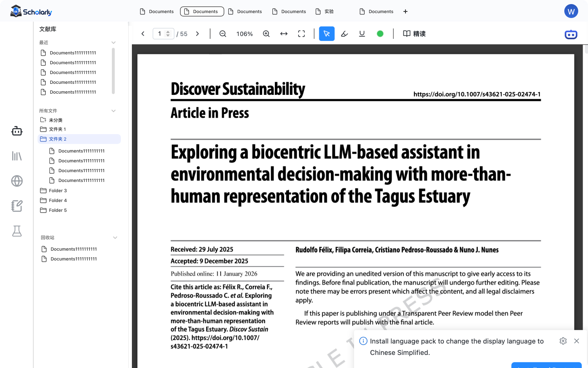Zoom out of the PDF
588x368 pixels.
(x=223, y=34)
